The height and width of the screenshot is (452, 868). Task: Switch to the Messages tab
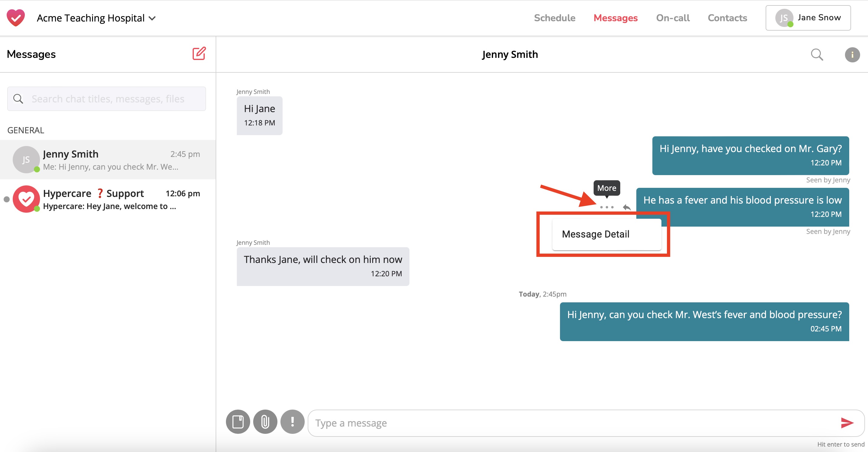pyautogui.click(x=615, y=18)
